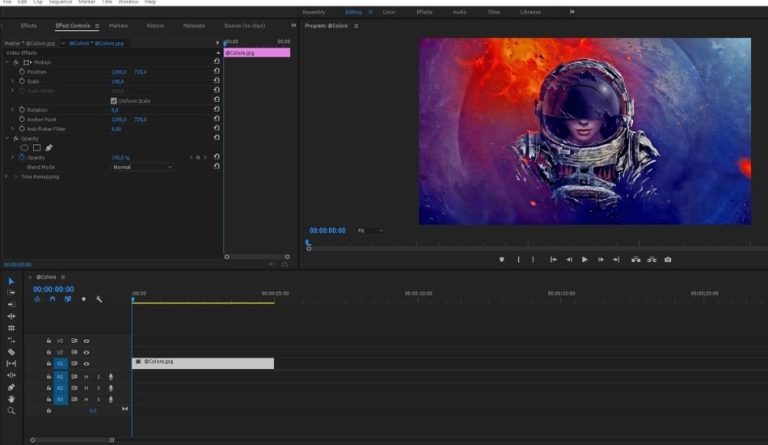The image size is (768, 445).
Task: Hide video track V3 with eye icon
Action: 86,341
